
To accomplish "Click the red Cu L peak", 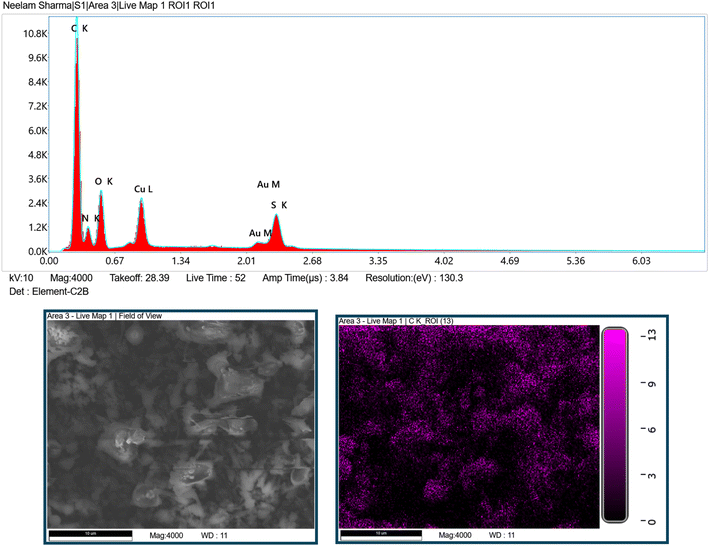I will (141, 225).
